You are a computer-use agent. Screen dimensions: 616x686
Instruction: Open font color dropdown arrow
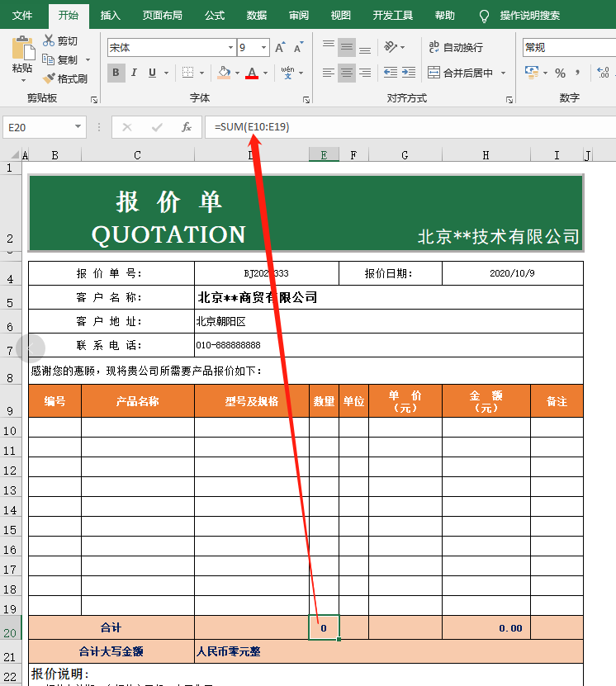pos(265,73)
